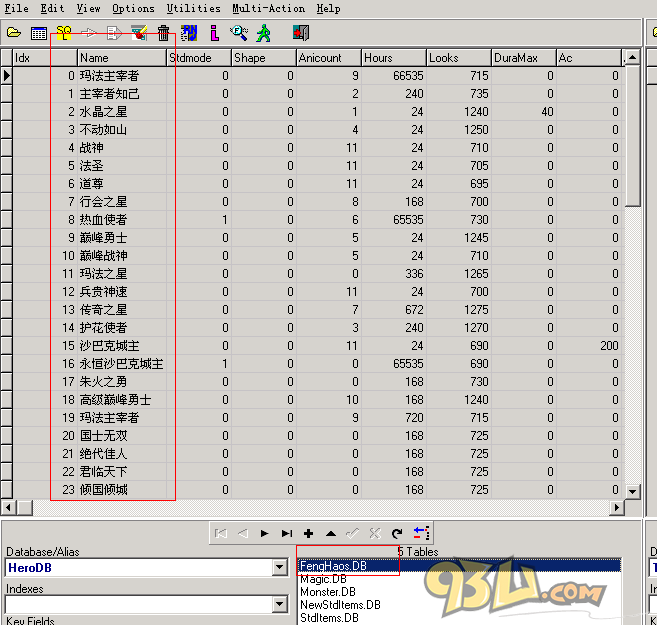Click the row selector for row 0
Image resolution: width=657 pixels, height=625 pixels.
(7, 75)
